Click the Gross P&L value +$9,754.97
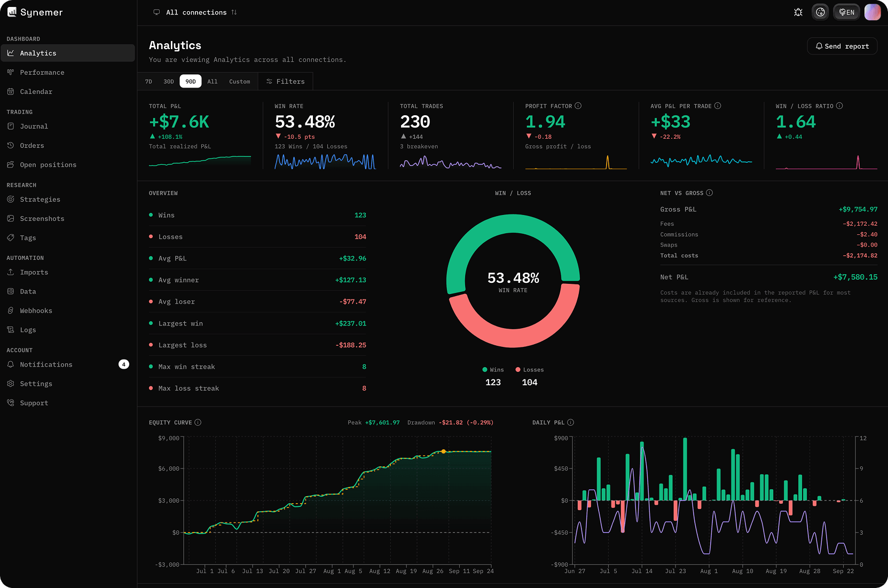The width and height of the screenshot is (888, 588). [858, 209]
